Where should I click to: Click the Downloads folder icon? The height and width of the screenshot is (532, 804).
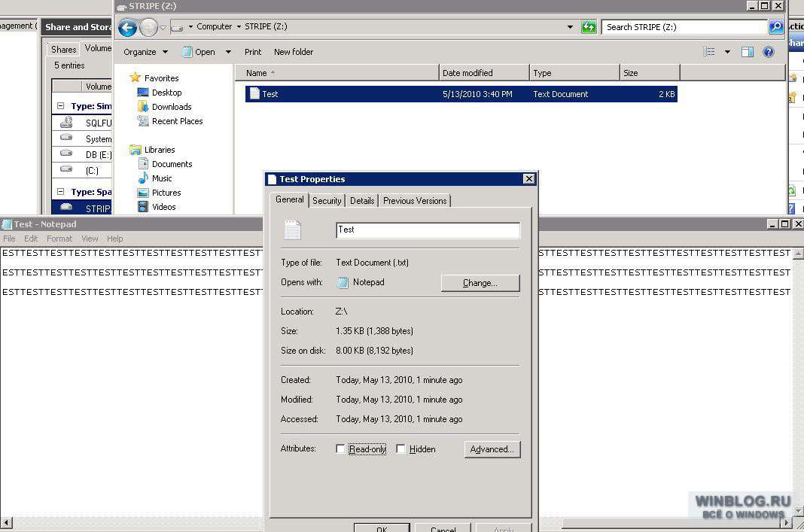coord(143,107)
